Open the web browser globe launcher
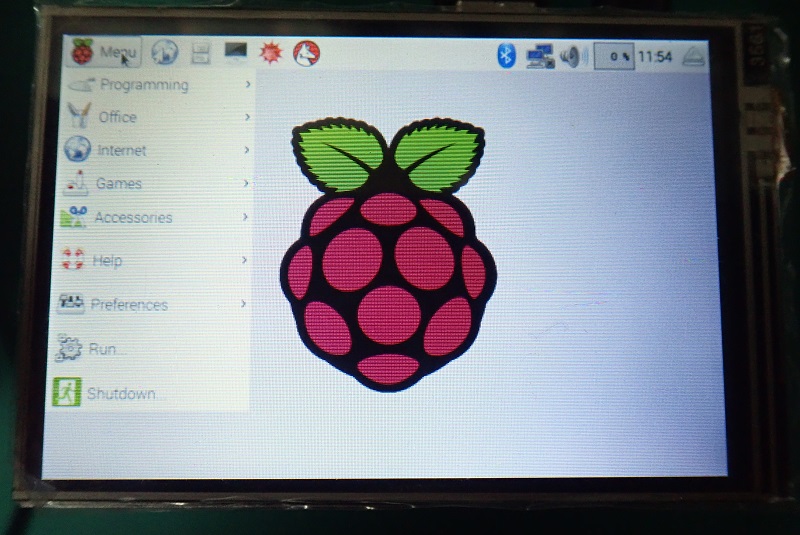Image resolution: width=800 pixels, height=535 pixels. point(164,52)
